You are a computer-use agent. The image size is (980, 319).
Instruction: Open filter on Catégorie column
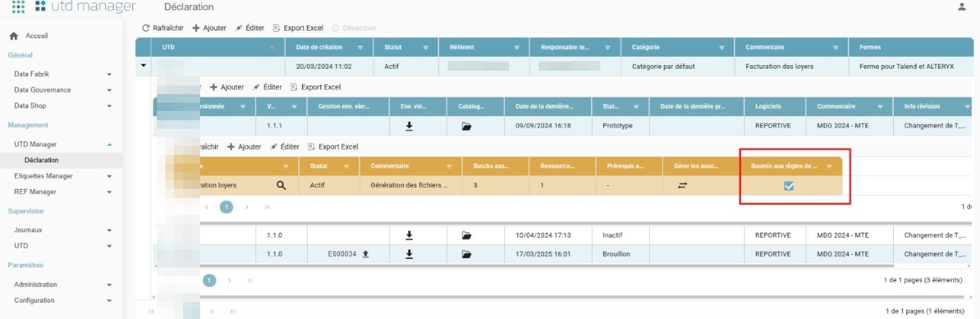(x=722, y=47)
